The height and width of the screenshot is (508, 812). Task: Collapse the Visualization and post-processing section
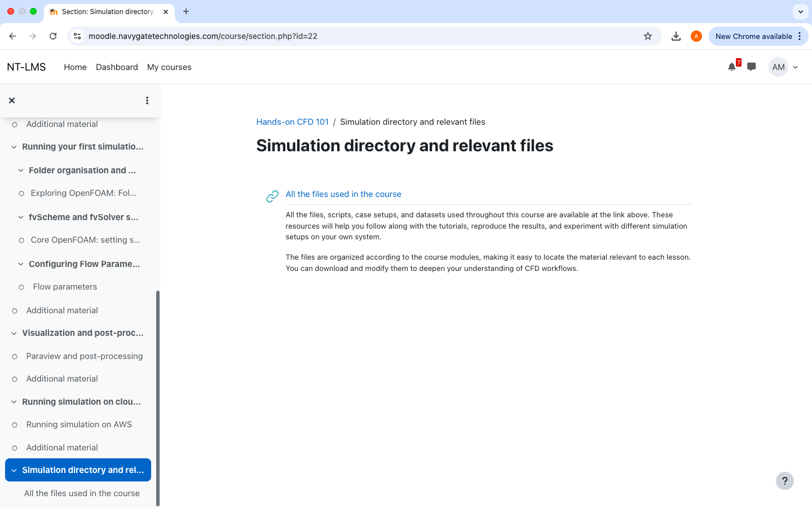coord(14,334)
